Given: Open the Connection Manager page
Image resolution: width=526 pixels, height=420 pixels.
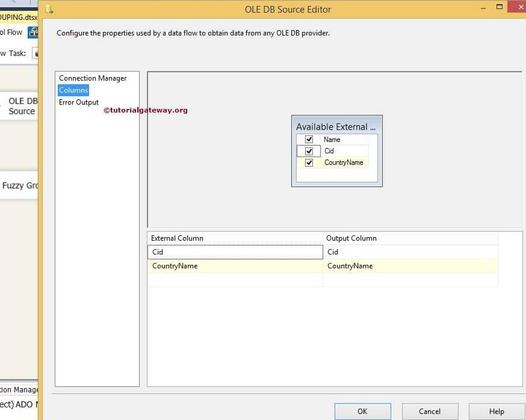Looking at the screenshot, I should [92, 78].
